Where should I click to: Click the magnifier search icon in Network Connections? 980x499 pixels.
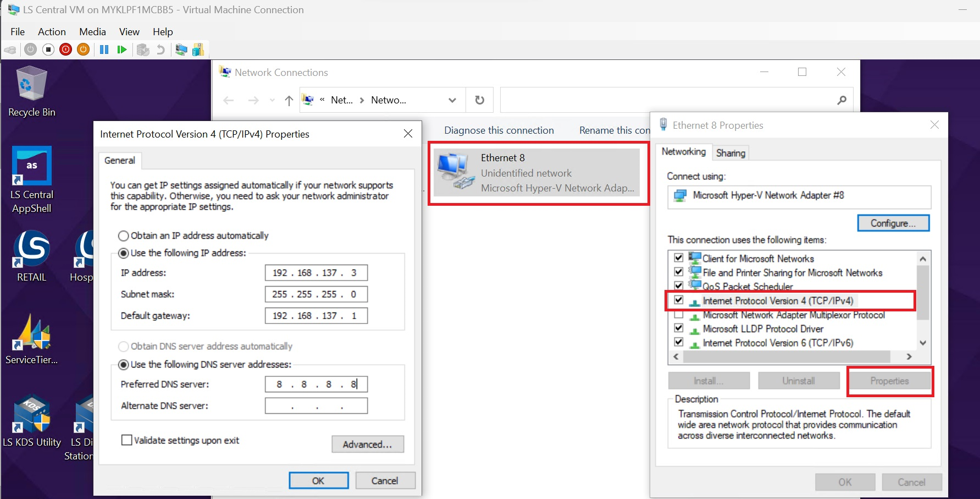[x=841, y=100]
